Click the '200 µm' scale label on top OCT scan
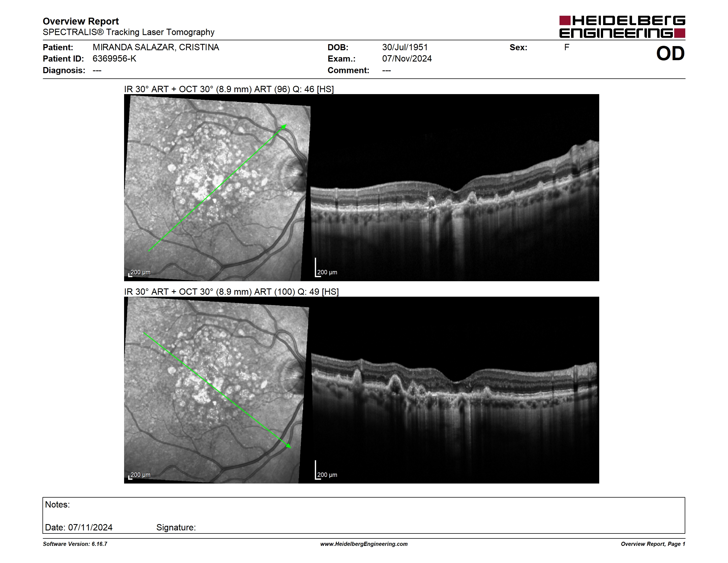This screenshot has height=563, width=728. tap(327, 272)
